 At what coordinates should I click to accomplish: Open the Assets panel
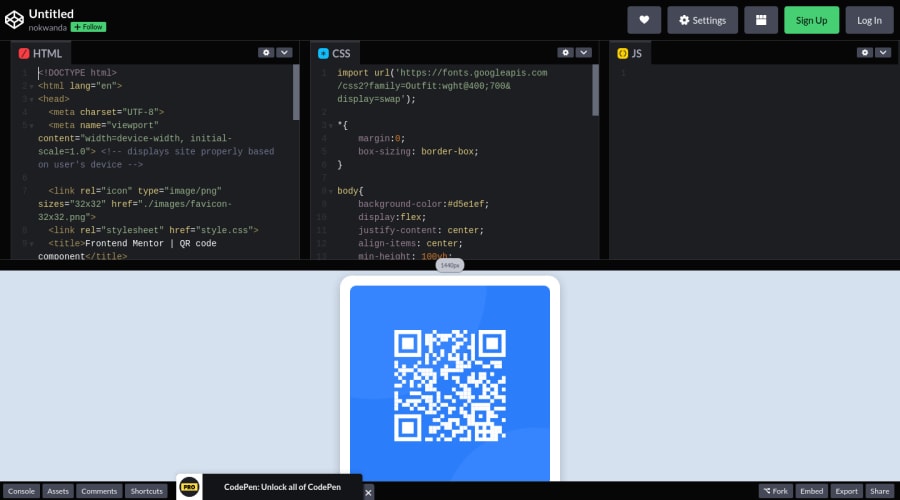57,491
